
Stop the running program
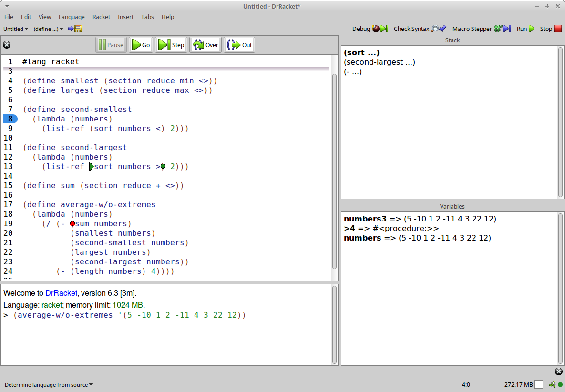click(x=551, y=29)
